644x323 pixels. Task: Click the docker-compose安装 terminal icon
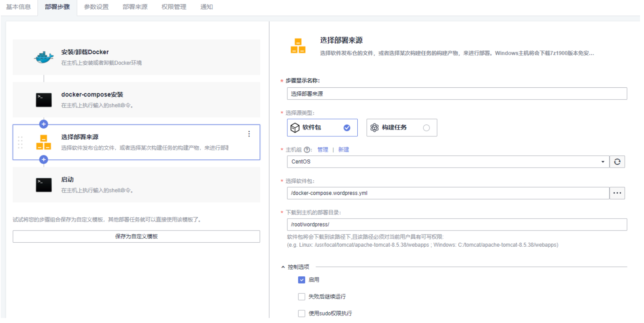click(x=44, y=100)
